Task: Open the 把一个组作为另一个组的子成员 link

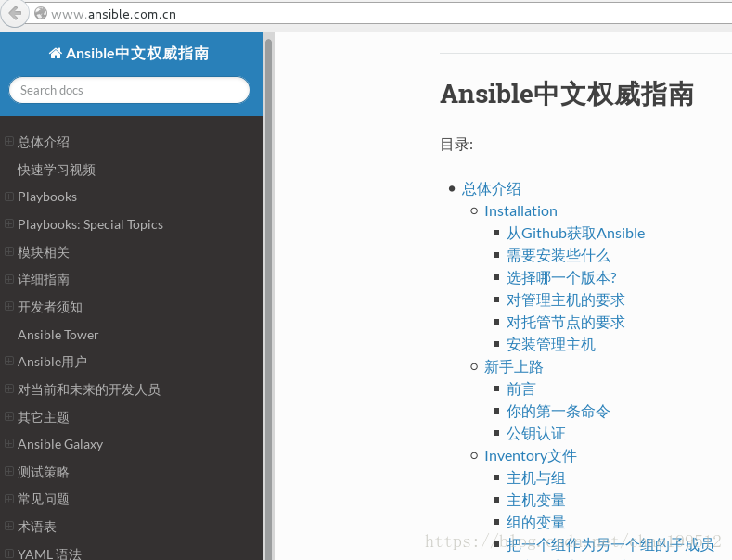Action: pyautogui.click(x=610, y=544)
